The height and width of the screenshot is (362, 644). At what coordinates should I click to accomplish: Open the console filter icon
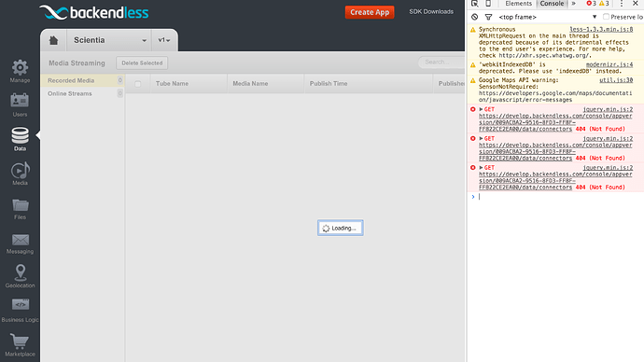tap(488, 17)
